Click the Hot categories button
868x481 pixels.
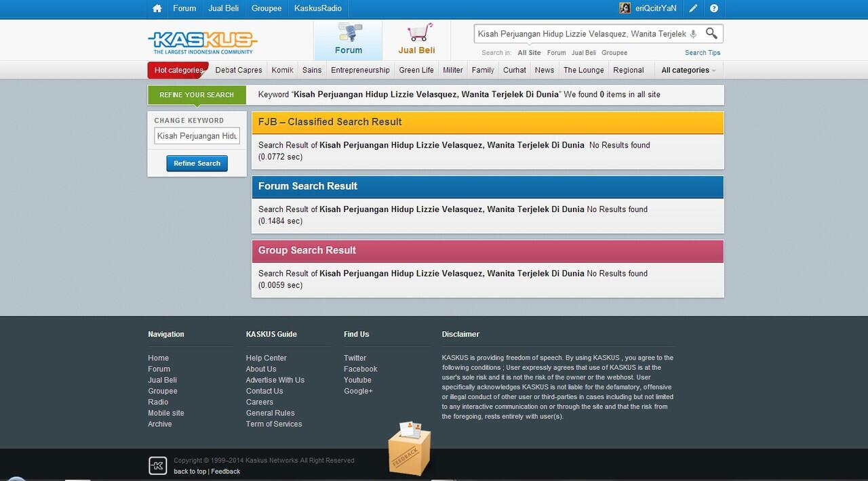(178, 70)
